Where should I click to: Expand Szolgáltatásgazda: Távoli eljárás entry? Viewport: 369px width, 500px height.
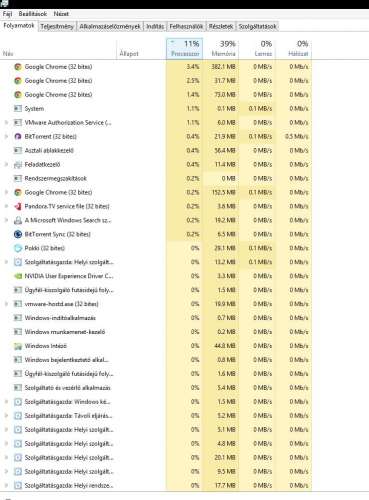[6, 416]
